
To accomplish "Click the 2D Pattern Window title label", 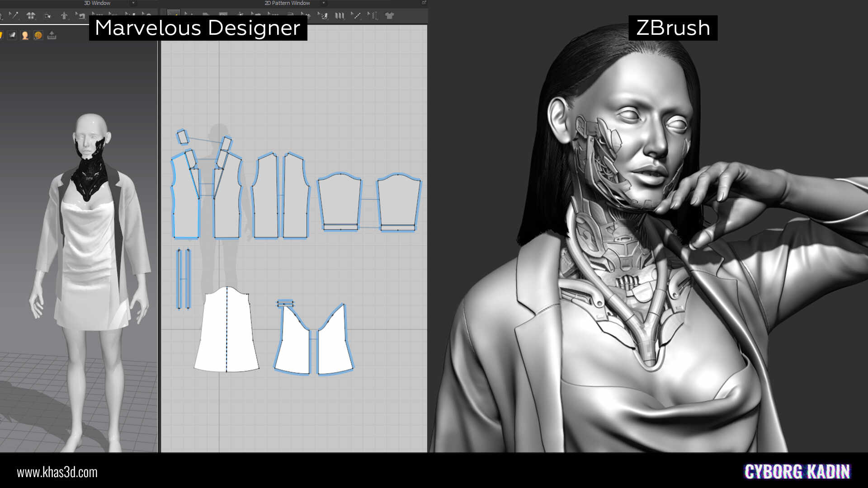I will coord(287,3).
